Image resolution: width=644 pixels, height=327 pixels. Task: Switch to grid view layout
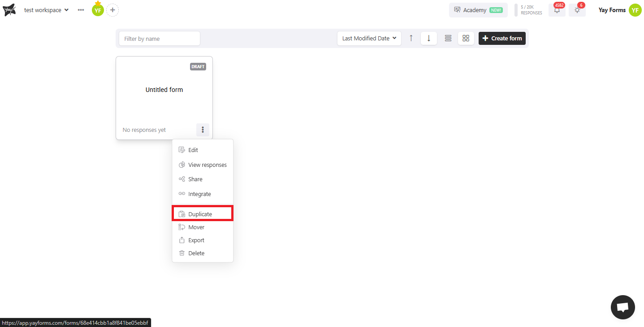[466, 39]
